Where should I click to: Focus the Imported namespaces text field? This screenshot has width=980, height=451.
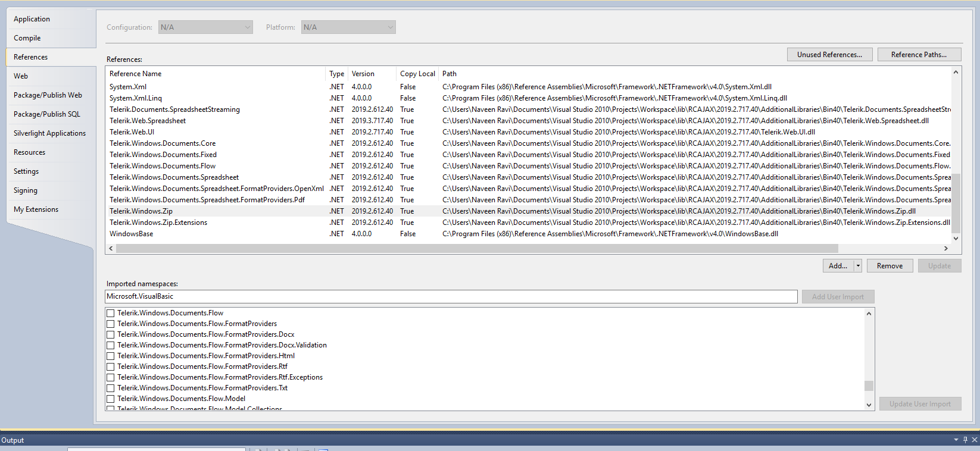pos(451,296)
